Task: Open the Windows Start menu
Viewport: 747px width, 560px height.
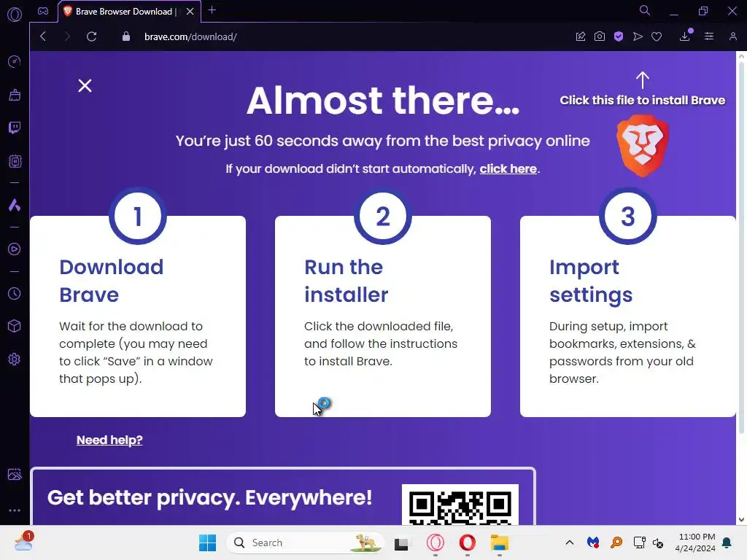Action: coord(207,542)
